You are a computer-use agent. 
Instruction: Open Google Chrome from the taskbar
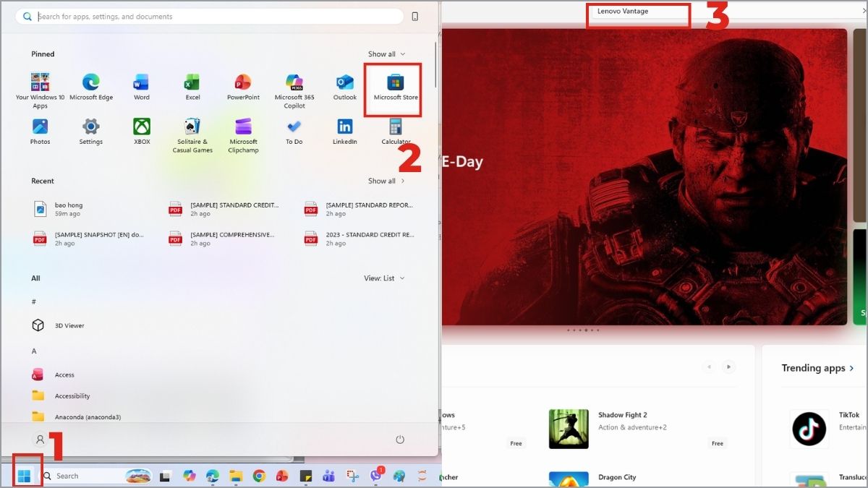(259, 476)
